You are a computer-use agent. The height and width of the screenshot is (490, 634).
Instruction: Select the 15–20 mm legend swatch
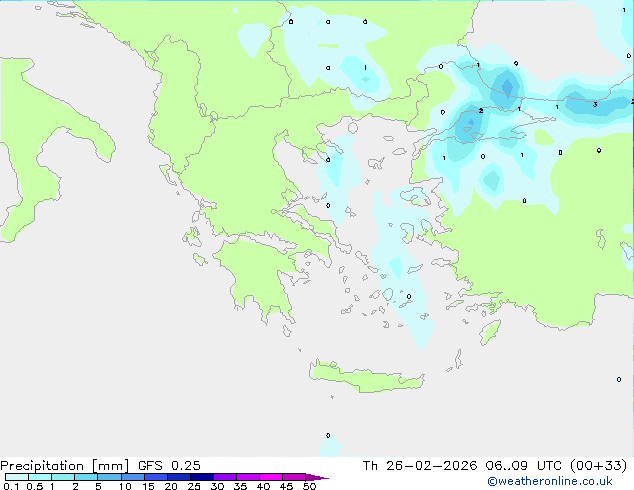[155, 477]
